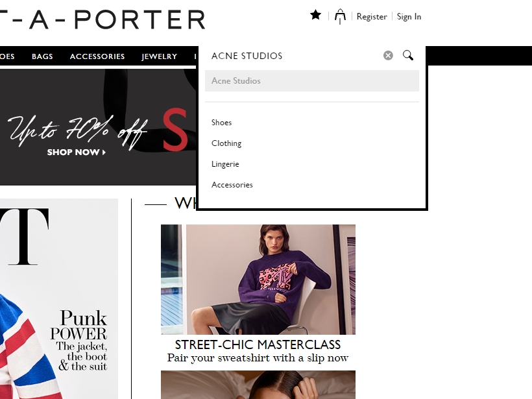Screen dimensions: 532x399
Task: Click the Net-A-Porter logo
Action: pyautogui.click(x=103, y=19)
